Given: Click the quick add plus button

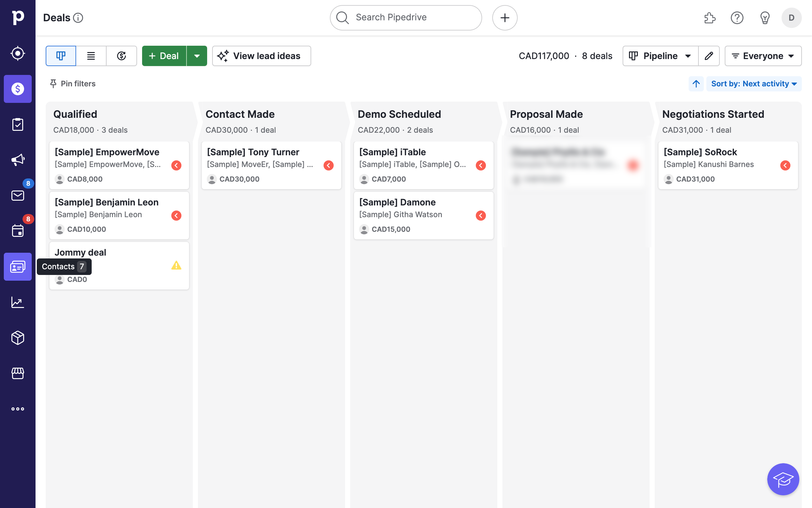Looking at the screenshot, I should (505, 18).
